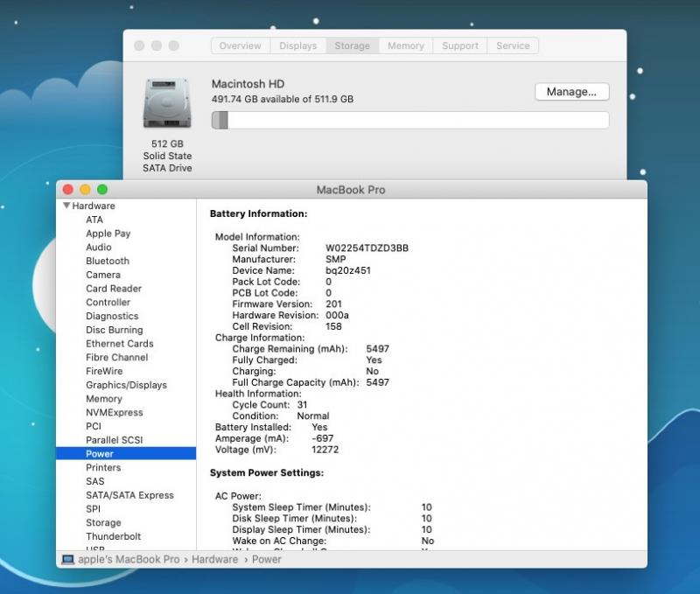
Task: Click the Cycle Count value 31
Action: [302, 405]
